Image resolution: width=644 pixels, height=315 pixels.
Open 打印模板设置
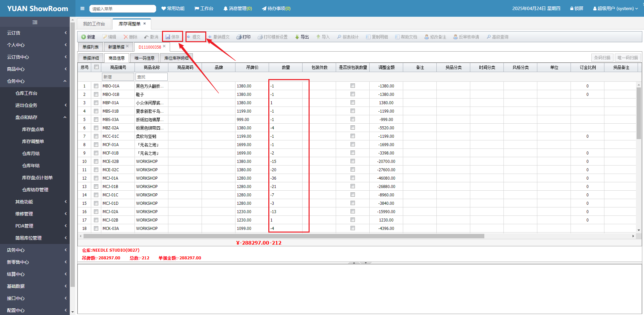(273, 37)
